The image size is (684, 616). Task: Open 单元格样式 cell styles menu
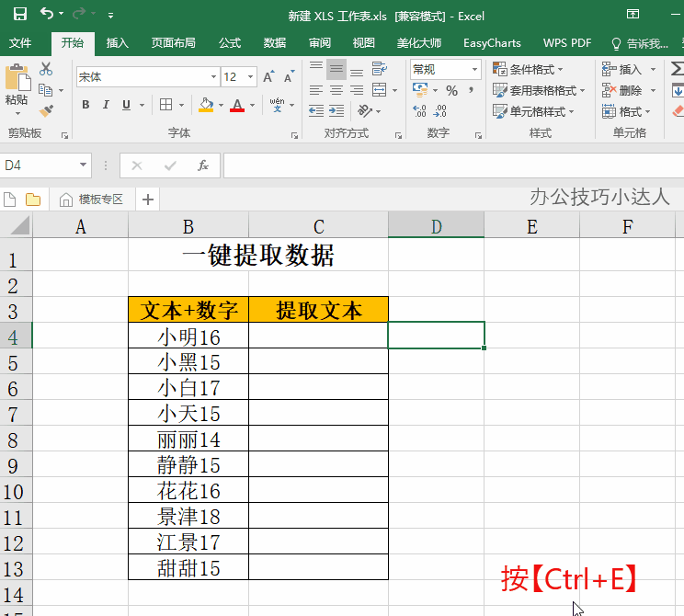[x=533, y=111]
